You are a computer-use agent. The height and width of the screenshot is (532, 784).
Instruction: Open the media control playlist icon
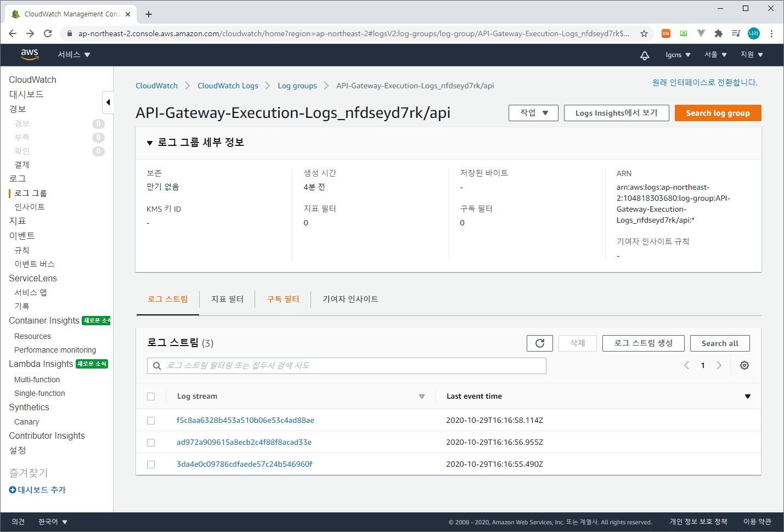click(736, 33)
